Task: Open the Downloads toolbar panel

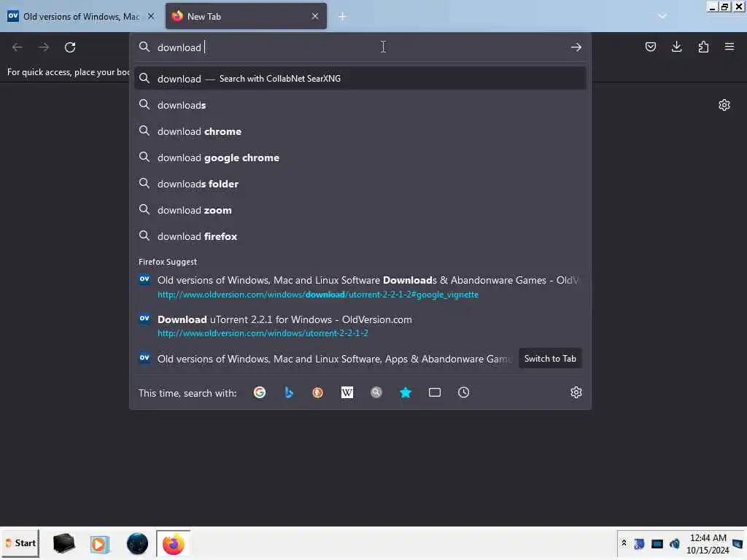Action: coord(676,47)
